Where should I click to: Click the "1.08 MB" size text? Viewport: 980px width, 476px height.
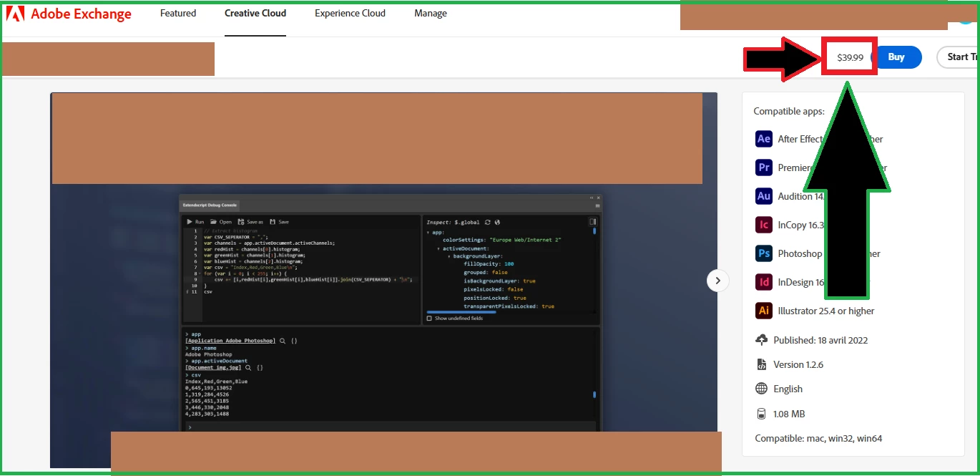[x=789, y=414]
